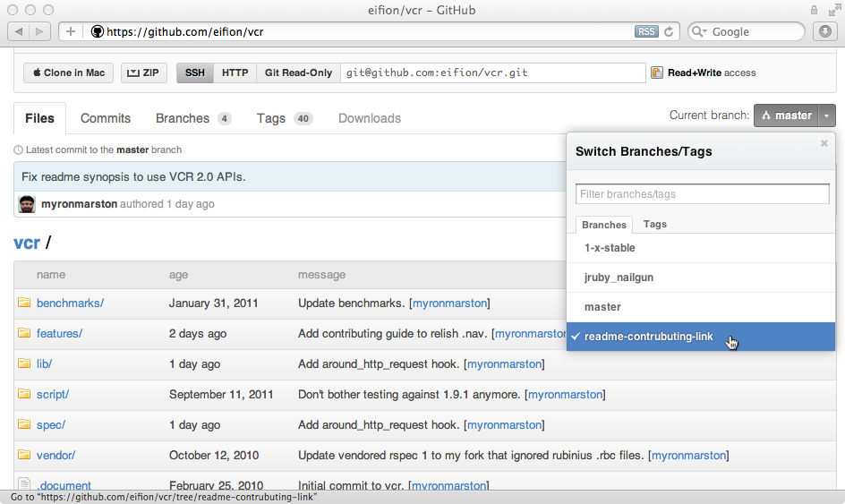Viewport: 845px width, 504px height.
Task: Open the script/ folder link
Action: [53, 394]
